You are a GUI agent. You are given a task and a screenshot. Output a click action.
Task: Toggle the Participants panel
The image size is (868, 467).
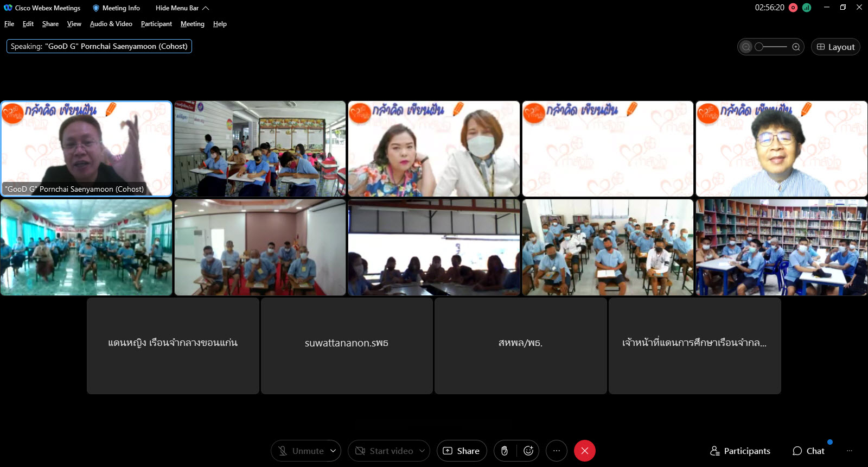click(x=740, y=451)
